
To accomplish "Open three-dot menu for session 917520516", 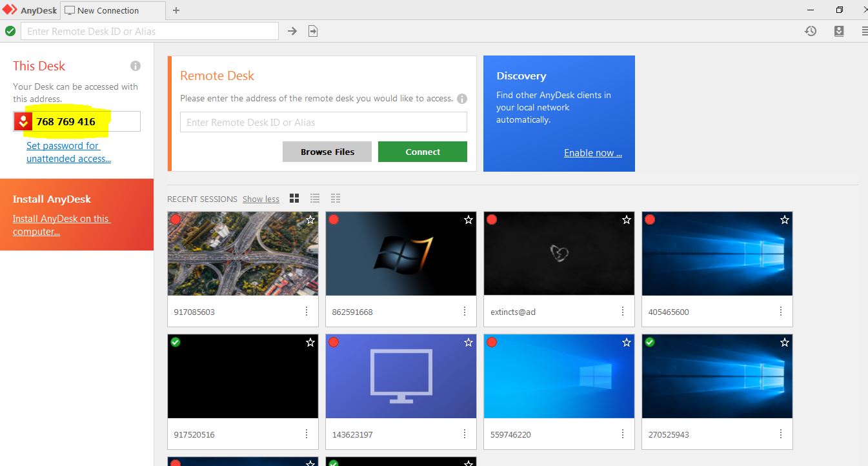I will coord(307,434).
